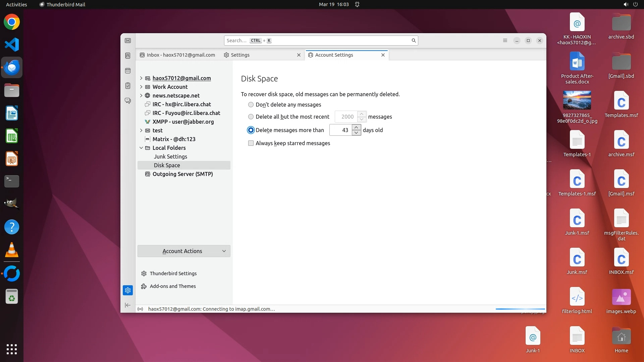The height and width of the screenshot is (362, 644).
Task: Open the Tasks space icon
Action: [x=128, y=86]
